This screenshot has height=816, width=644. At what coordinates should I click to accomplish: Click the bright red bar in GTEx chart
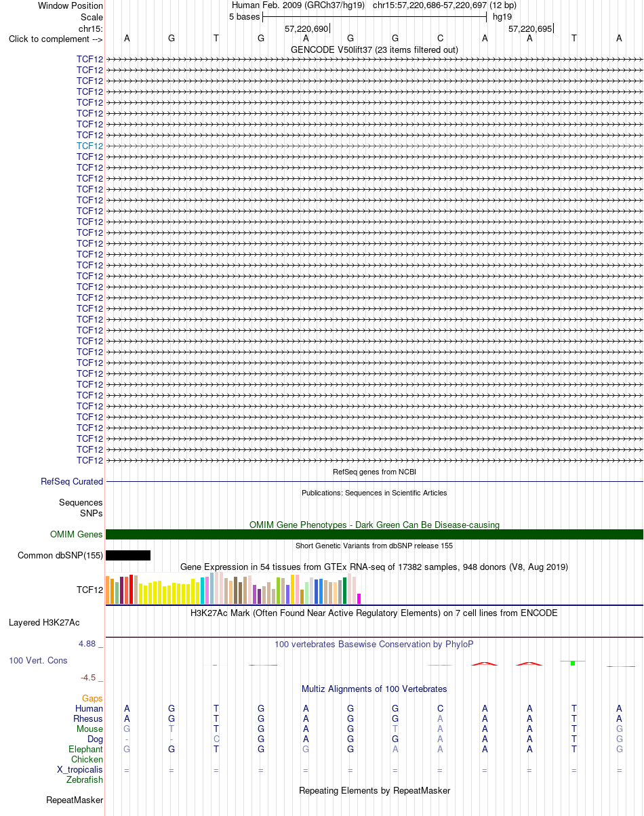pos(132,589)
